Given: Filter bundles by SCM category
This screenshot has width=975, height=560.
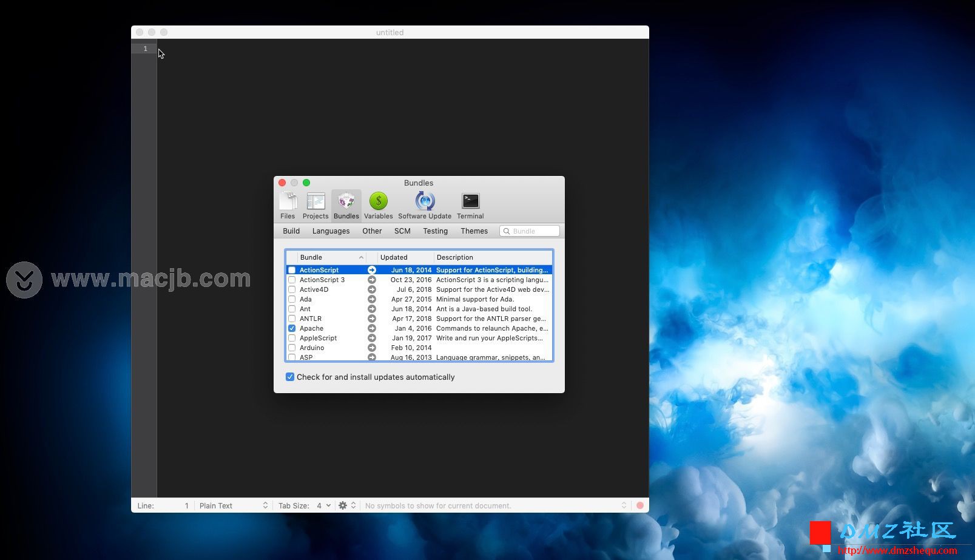Looking at the screenshot, I should [402, 231].
